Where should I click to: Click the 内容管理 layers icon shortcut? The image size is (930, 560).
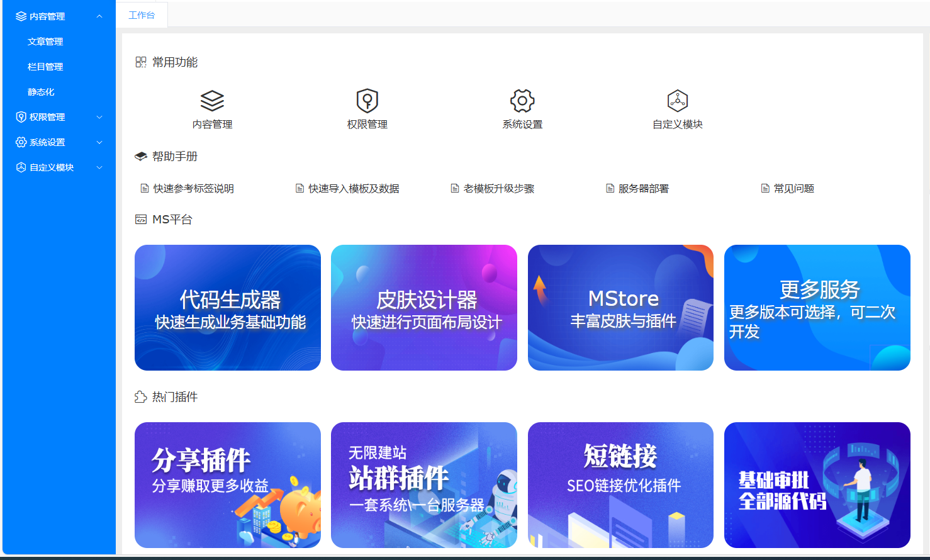click(212, 101)
